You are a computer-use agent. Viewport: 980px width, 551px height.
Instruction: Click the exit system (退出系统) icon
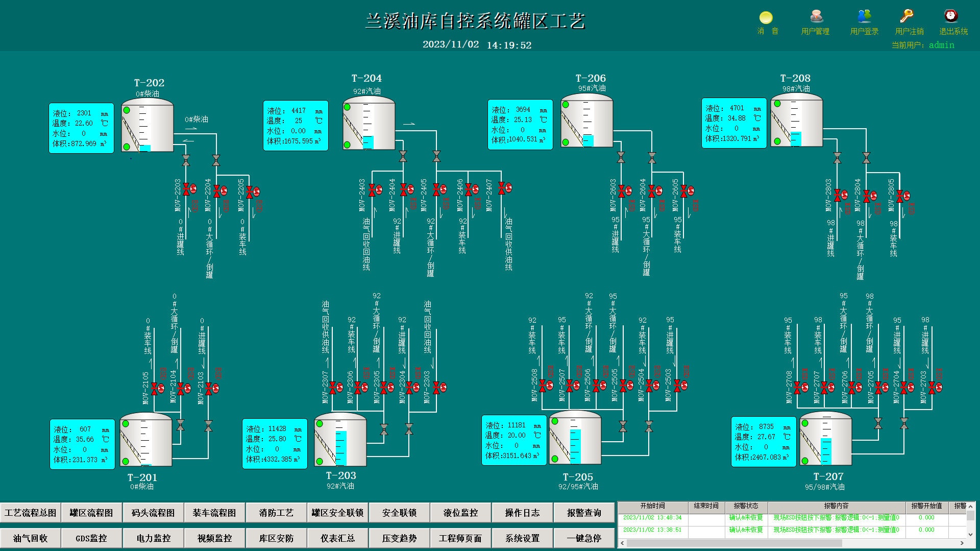[950, 17]
